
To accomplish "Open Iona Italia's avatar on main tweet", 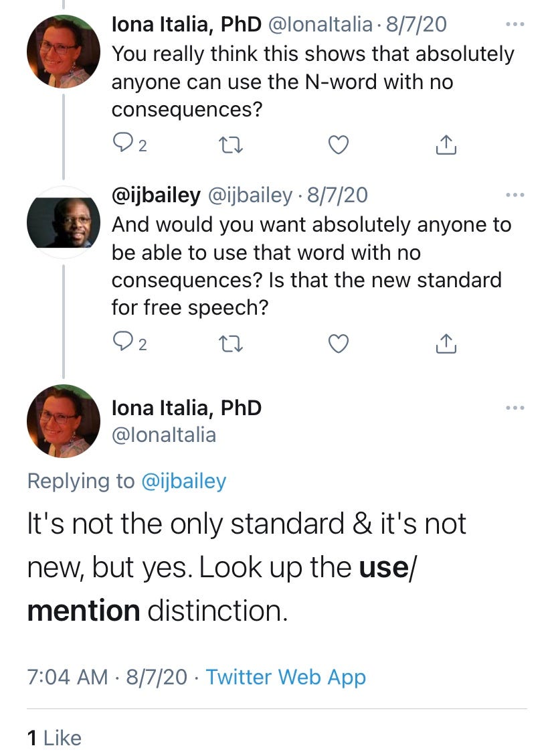I will [63, 421].
